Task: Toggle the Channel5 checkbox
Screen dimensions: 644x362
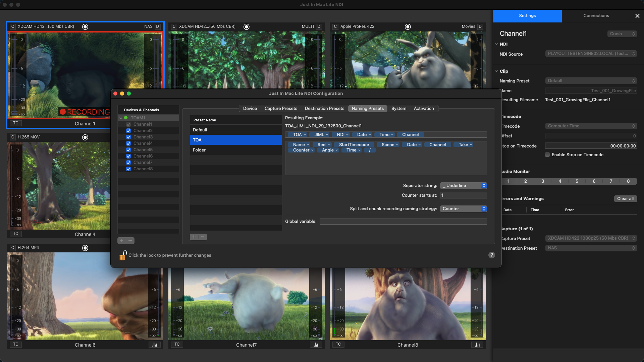Action: click(x=128, y=150)
